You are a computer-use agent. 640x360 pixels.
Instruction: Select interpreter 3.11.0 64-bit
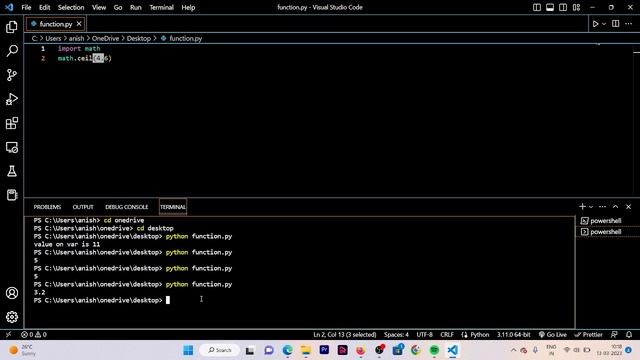(x=513, y=335)
